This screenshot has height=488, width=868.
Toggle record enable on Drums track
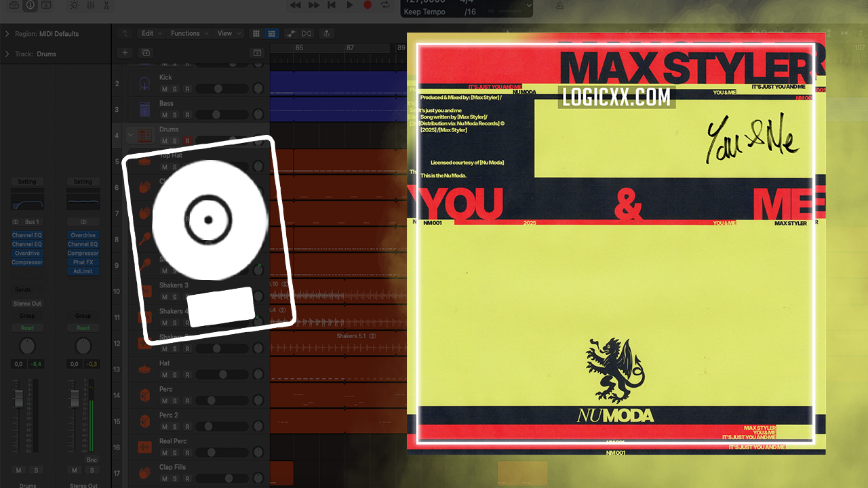(187, 141)
